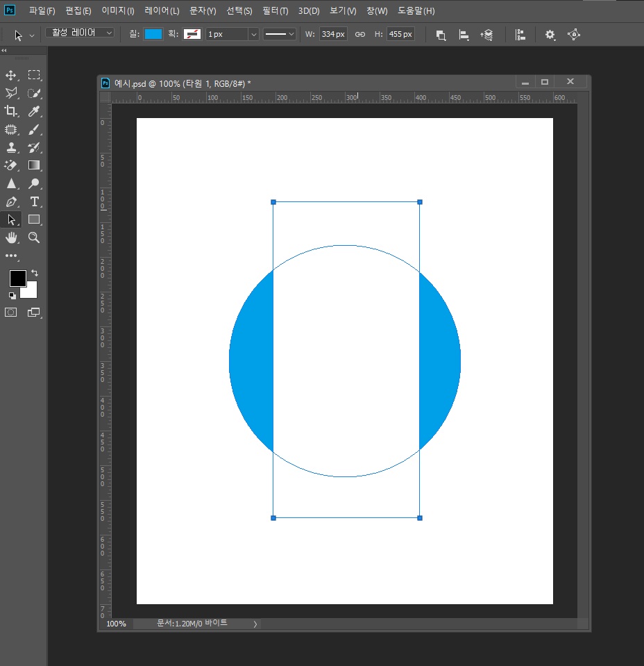Select the Patch healing tool
Screen dimensions: 644x666
pos(11,129)
